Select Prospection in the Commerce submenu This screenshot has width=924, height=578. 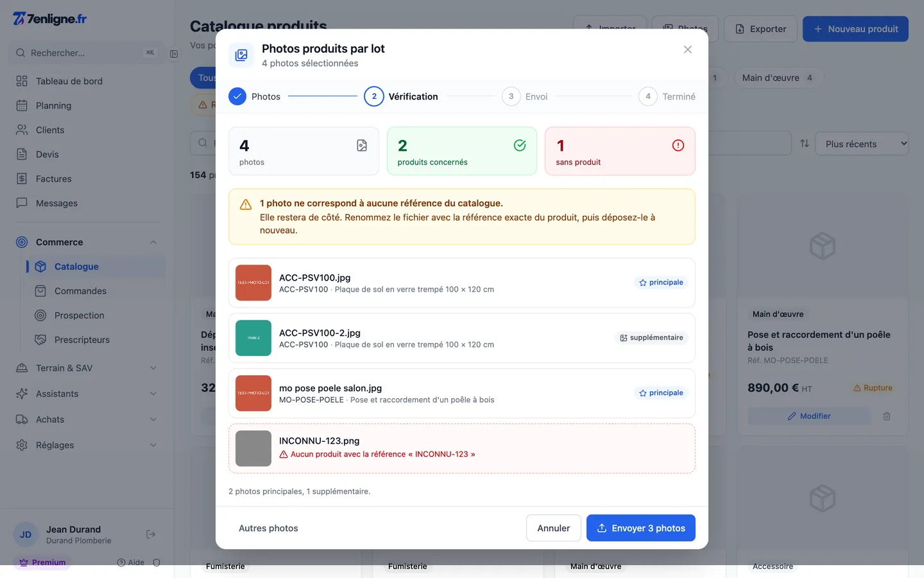(x=96, y=315)
